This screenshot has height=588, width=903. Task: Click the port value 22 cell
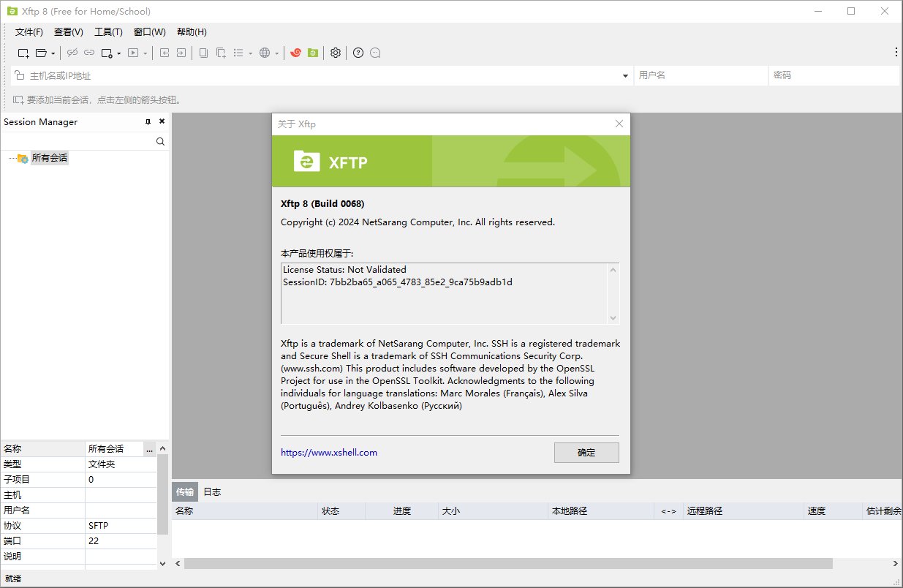click(121, 540)
